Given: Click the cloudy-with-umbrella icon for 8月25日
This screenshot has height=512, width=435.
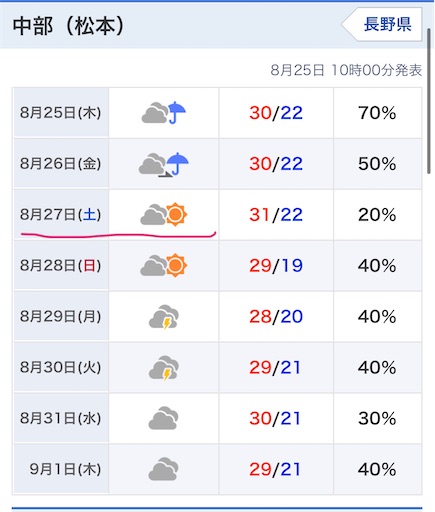Looking at the screenshot, I should (x=164, y=113).
